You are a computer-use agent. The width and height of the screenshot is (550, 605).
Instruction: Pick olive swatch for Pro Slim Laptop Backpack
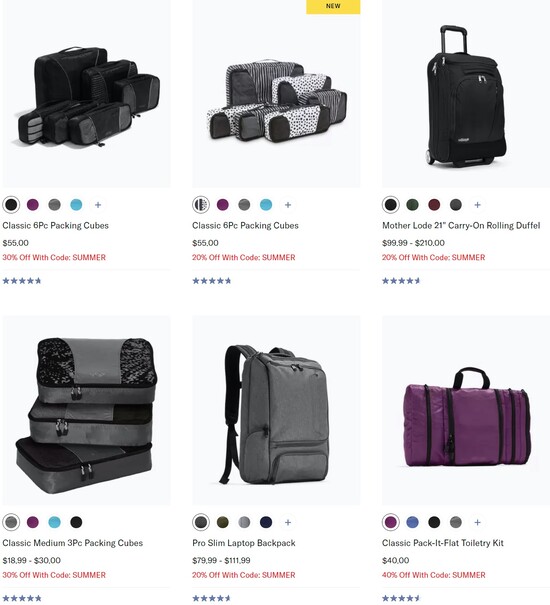pyautogui.click(x=223, y=522)
